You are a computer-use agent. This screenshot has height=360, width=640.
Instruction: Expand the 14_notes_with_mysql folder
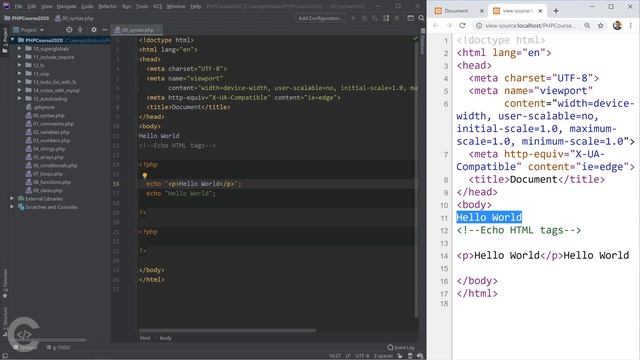tap(19, 90)
